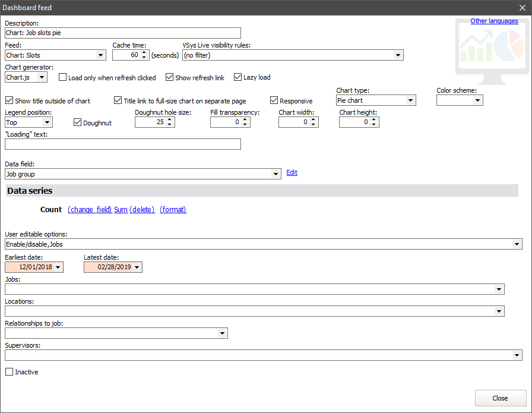Toggle the Inactive checkbox
Image resolution: width=532 pixels, height=413 pixels.
(x=9, y=372)
